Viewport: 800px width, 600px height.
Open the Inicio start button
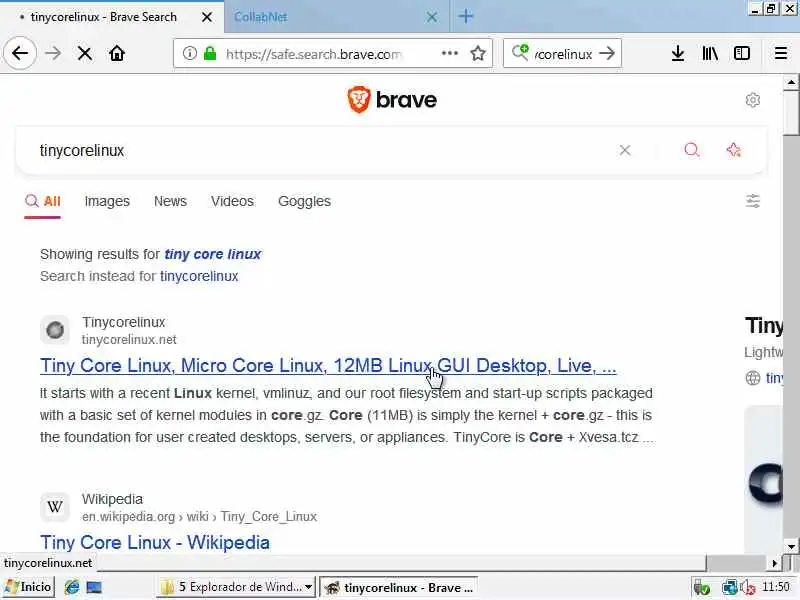29,587
